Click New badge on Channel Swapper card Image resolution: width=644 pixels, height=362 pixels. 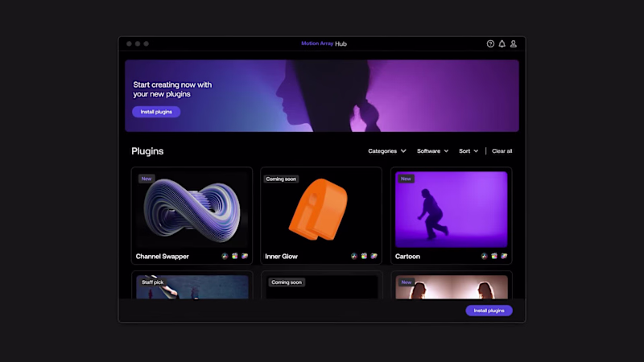click(147, 179)
